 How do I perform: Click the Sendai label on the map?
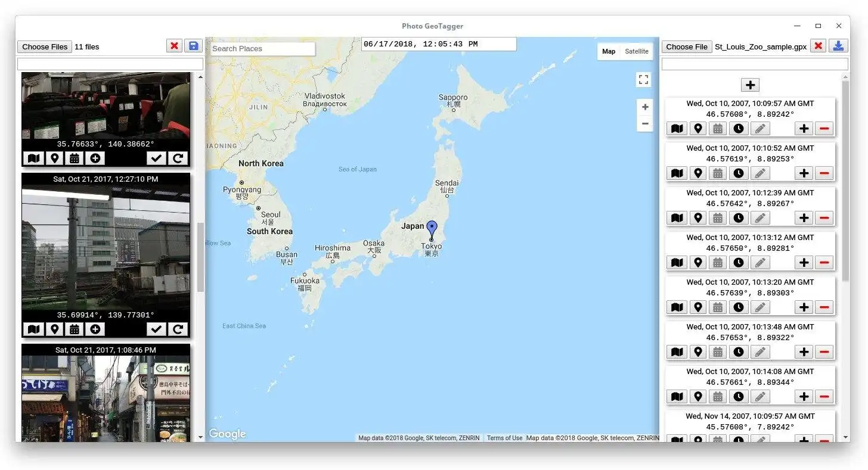[x=447, y=186]
